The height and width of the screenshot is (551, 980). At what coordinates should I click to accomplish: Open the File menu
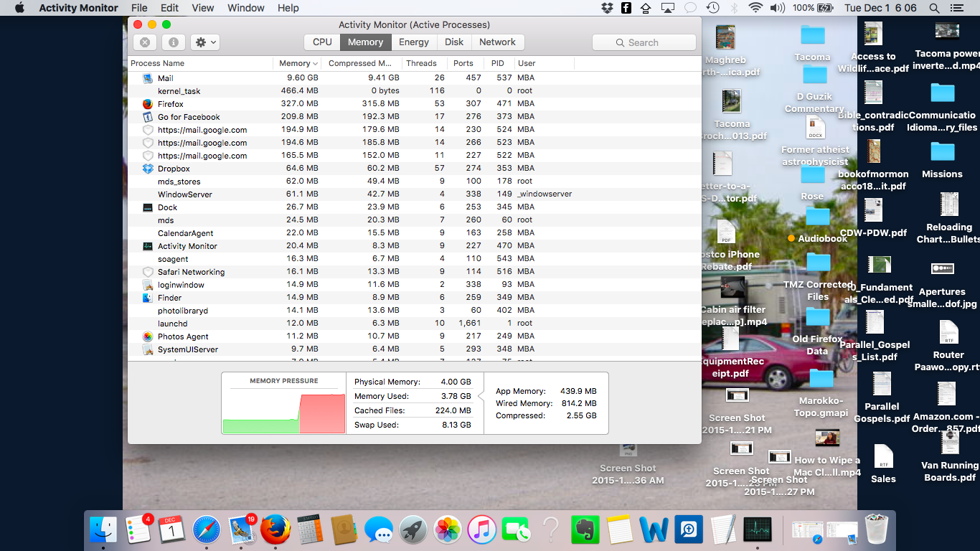coord(139,8)
